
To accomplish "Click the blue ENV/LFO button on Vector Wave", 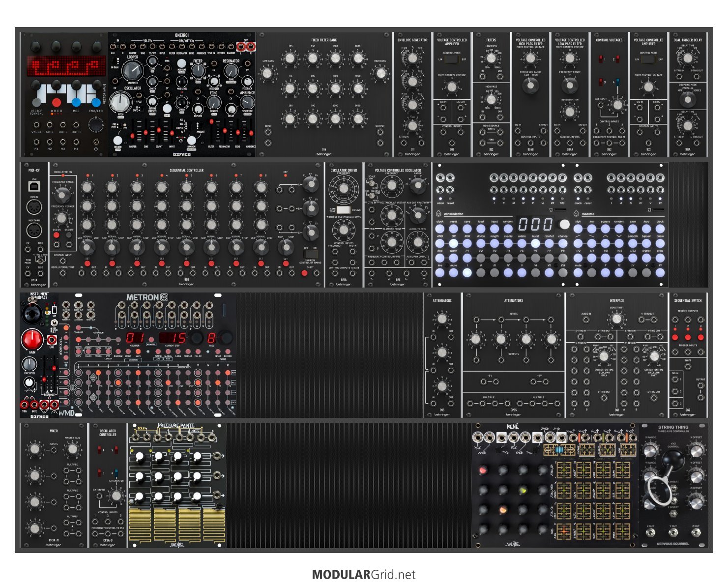I will pos(96,102).
